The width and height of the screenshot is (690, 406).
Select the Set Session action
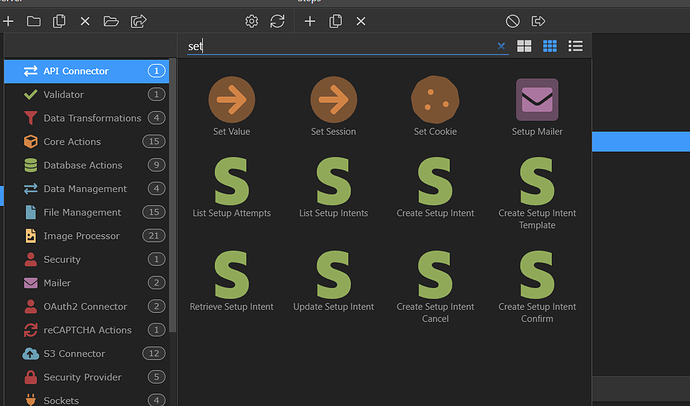(334, 106)
